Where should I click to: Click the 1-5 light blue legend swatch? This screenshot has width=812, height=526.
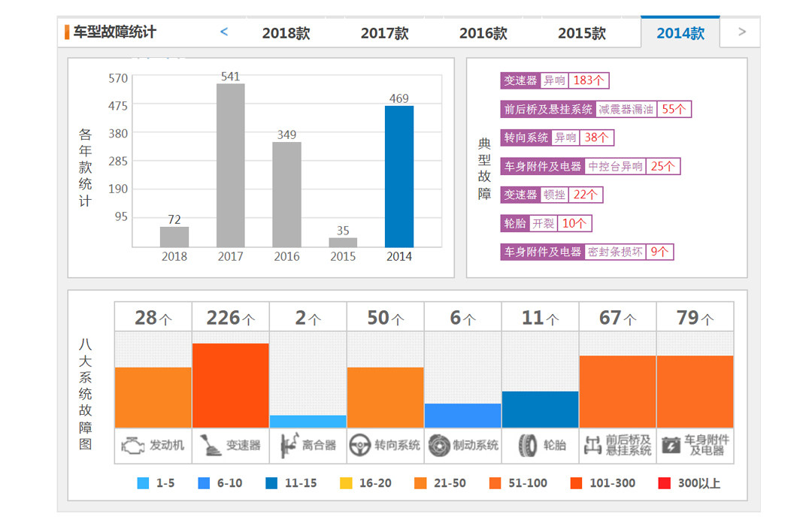[x=143, y=483]
